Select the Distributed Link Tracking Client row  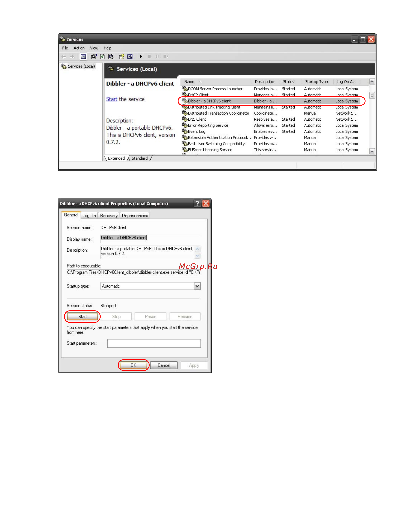tap(271, 107)
